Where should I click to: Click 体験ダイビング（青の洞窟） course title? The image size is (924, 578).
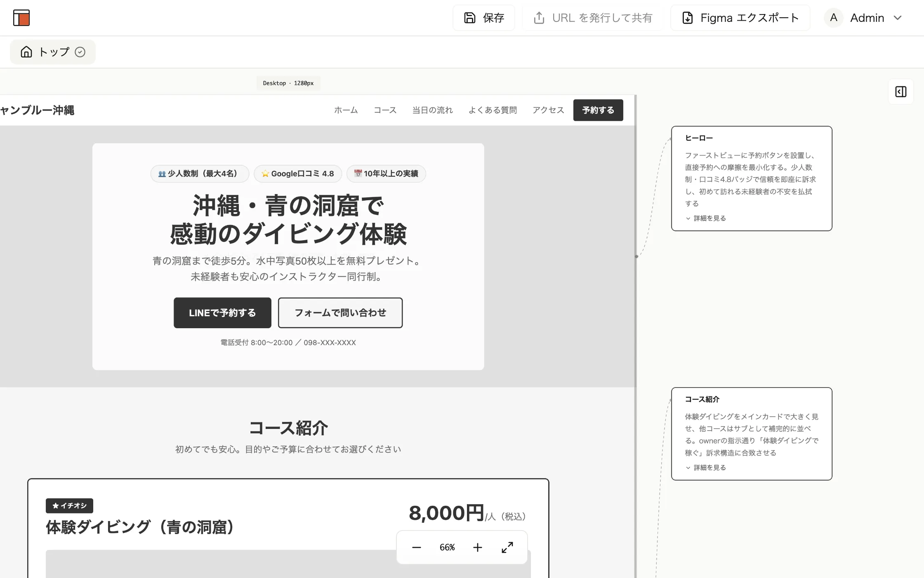coord(140,527)
